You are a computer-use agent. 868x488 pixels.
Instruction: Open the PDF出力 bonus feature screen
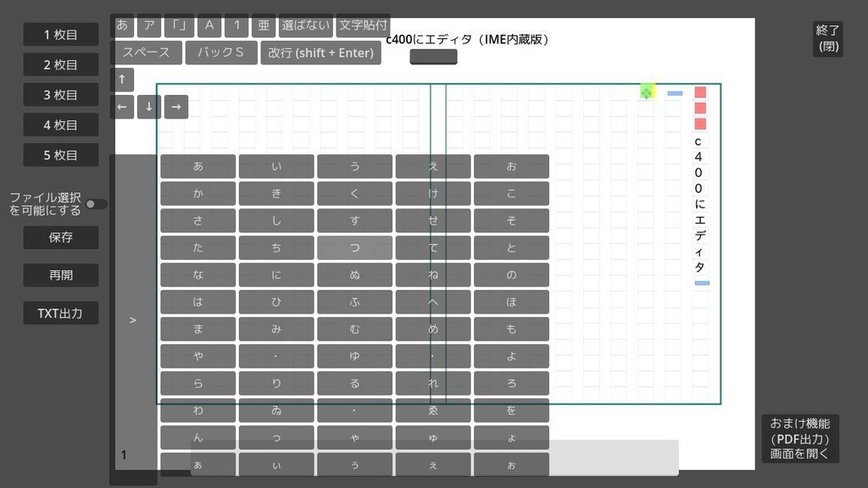click(799, 439)
